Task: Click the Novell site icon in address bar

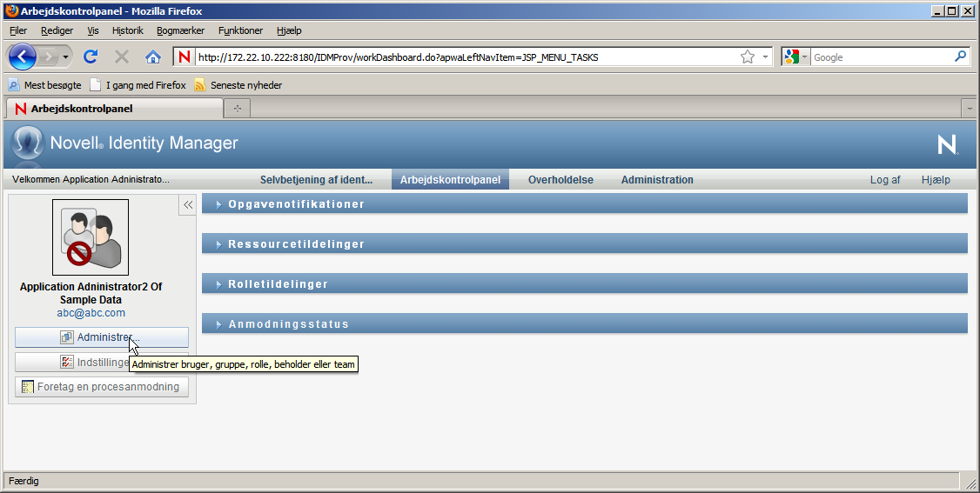Action: (185, 57)
